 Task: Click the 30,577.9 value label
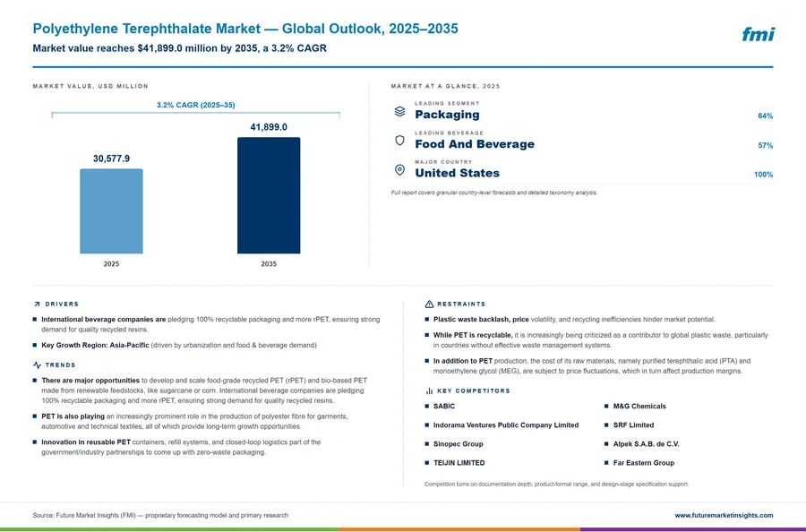[x=111, y=159]
